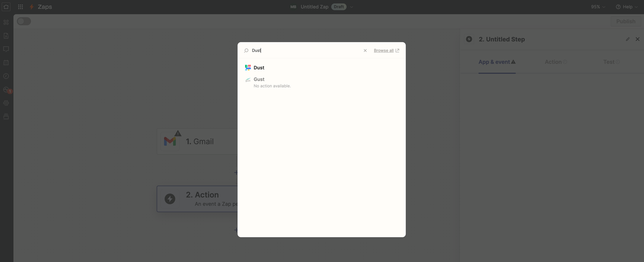Screen dimensions: 644x262
Task: Toggle the Zap on/off switch
Action: (x=24, y=21)
